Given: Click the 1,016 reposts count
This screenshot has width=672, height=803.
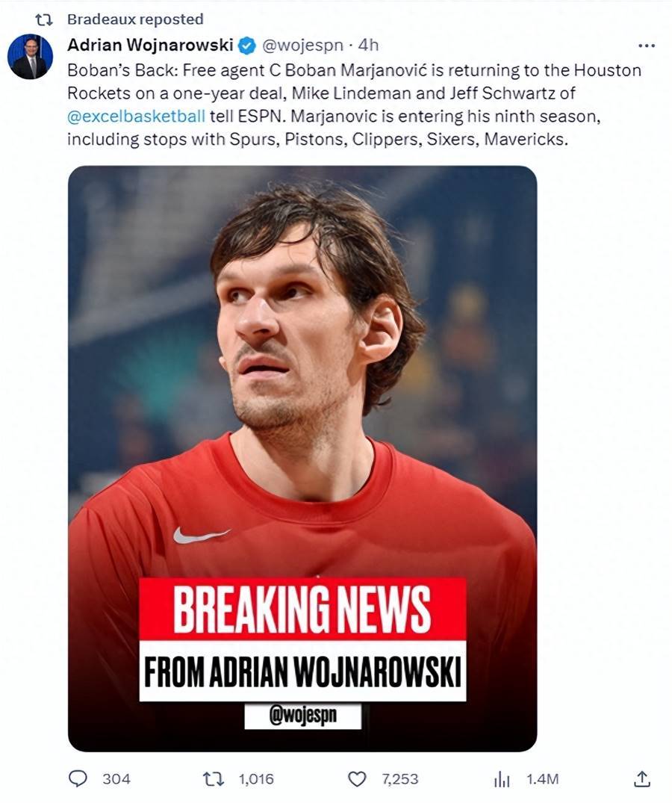Looking at the screenshot, I should click(x=256, y=779).
